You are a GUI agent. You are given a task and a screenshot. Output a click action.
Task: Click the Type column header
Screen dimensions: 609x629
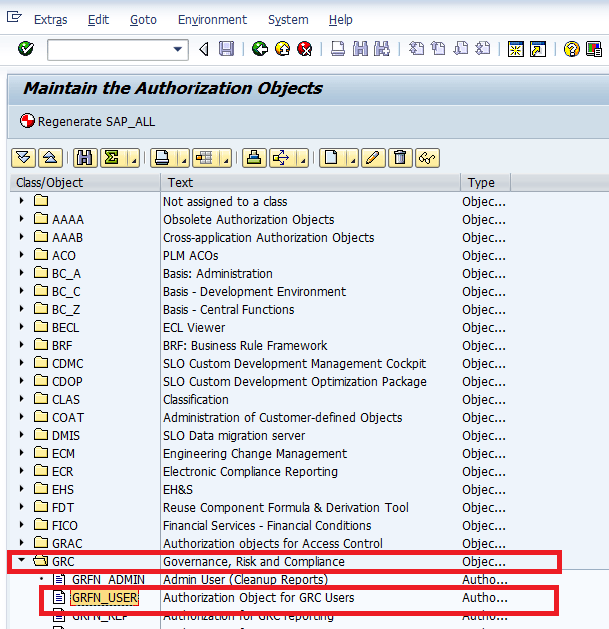485,183
